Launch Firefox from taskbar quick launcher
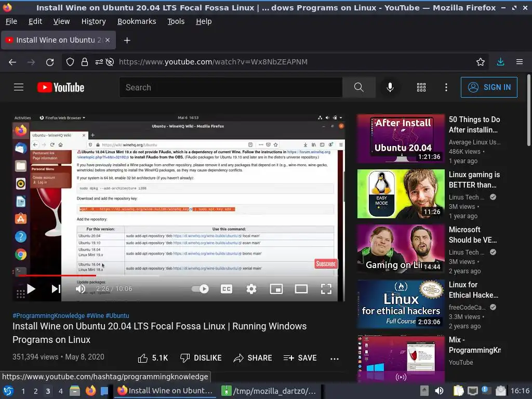 (x=90, y=391)
